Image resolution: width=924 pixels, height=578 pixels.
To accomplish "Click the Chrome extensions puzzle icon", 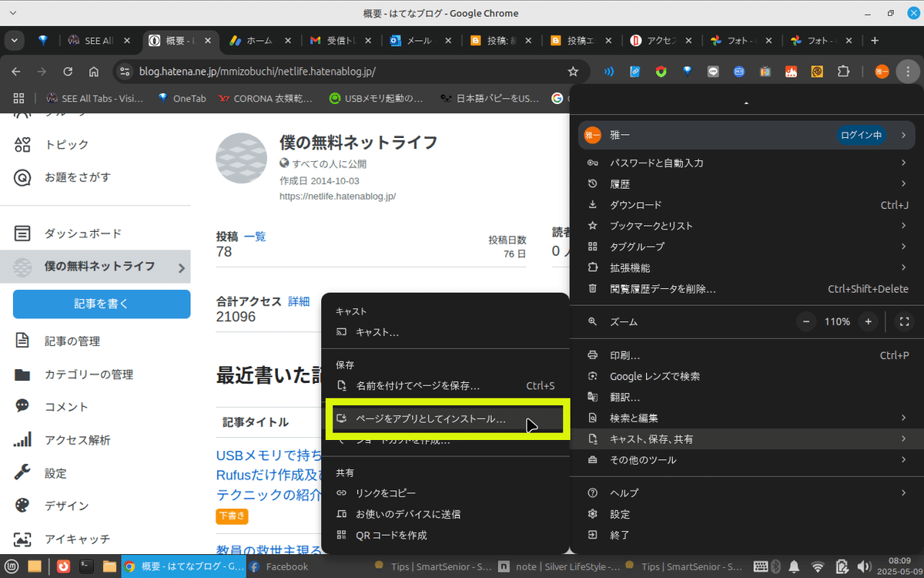I will coord(843,71).
